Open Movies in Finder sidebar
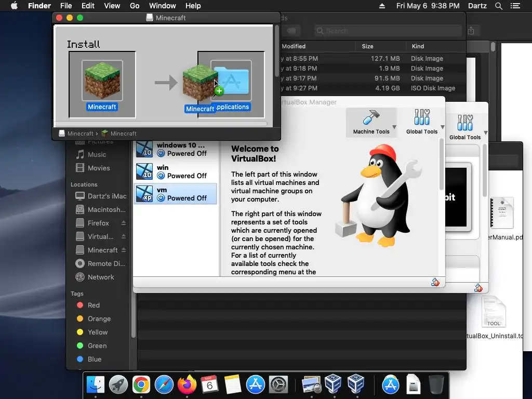The height and width of the screenshot is (399, 532). click(x=99, y=168)
